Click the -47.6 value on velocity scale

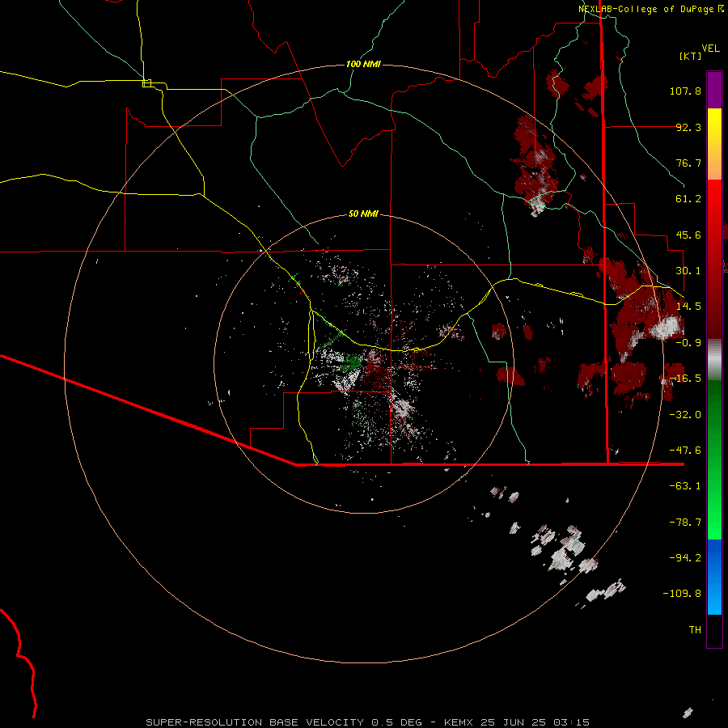coord(685,451)
